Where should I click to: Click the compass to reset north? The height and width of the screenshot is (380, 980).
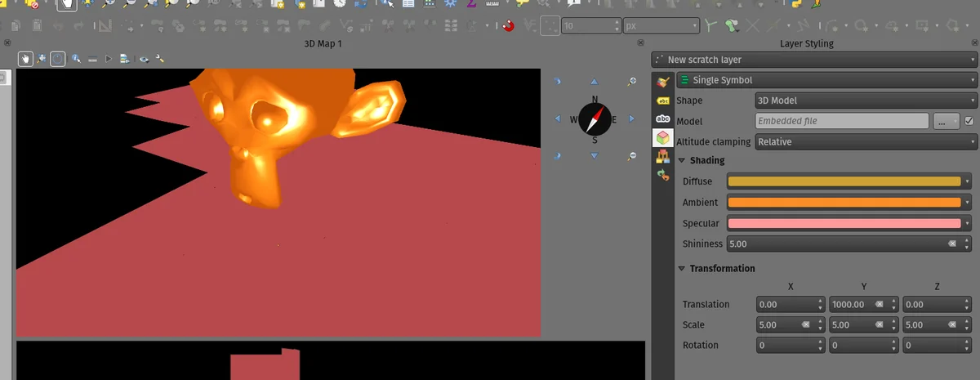tap(595, 119)
